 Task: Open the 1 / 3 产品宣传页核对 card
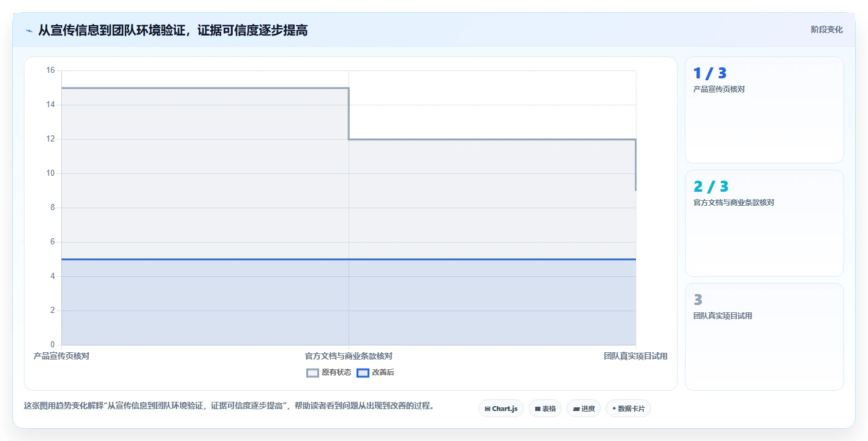(764, 110)
